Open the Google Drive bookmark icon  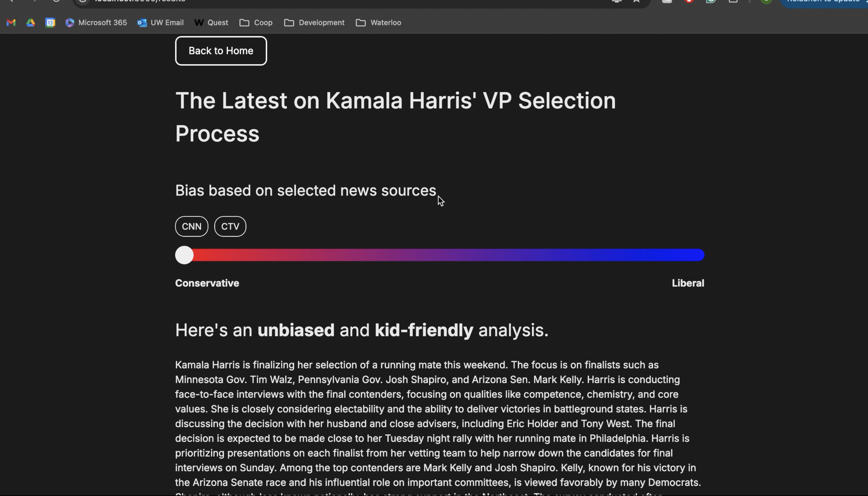[x=31, y=22]
